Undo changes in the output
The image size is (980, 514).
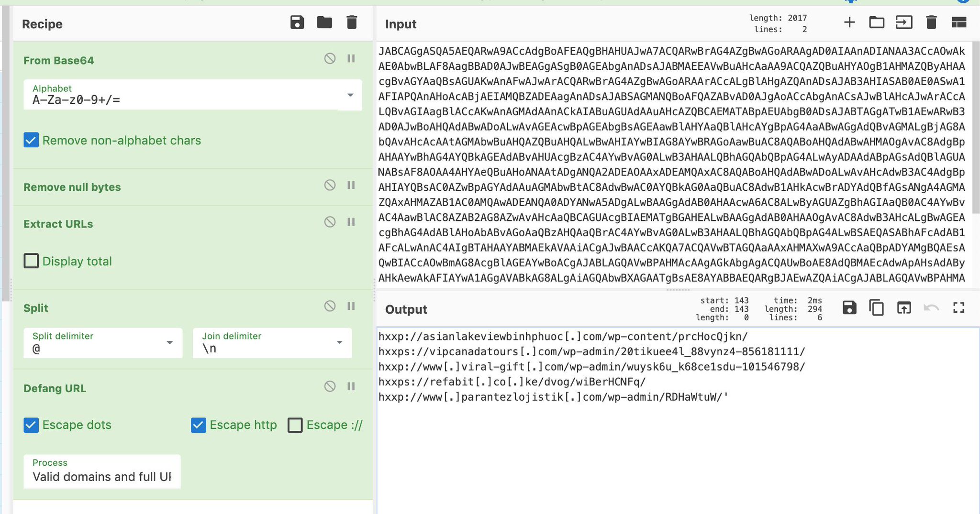click(x=931, y=308)
